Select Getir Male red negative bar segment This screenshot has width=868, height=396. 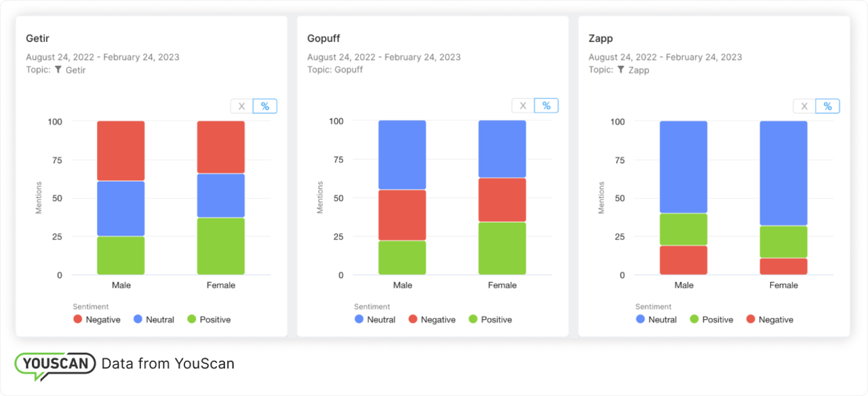coord(121,151)
